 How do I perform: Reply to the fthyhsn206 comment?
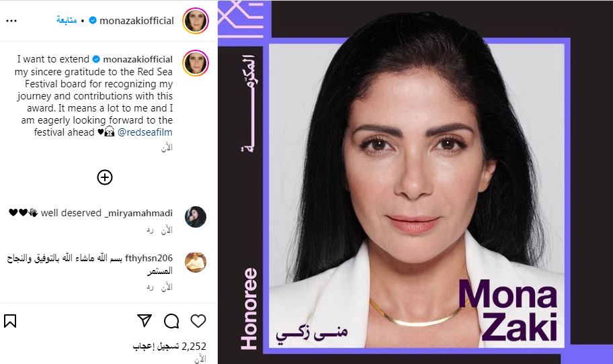150,287
